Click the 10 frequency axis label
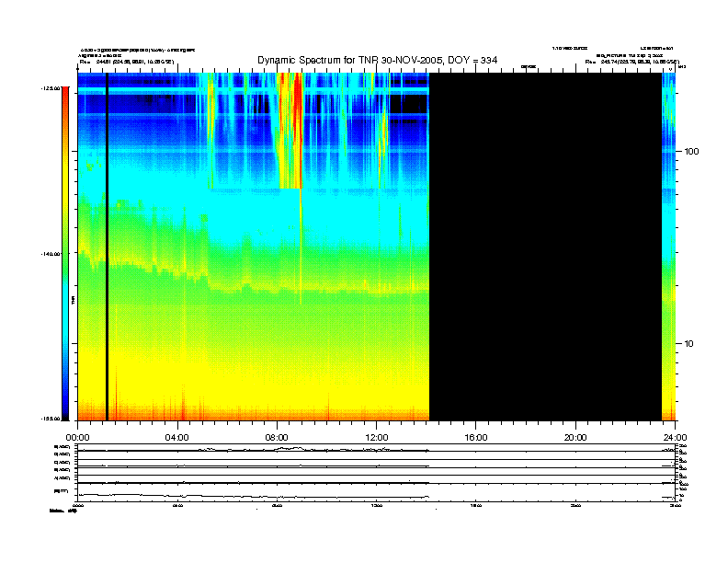 [689, 344]
